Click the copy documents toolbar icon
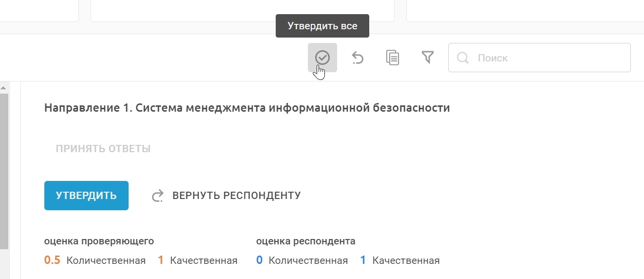 tap(393, 58)
